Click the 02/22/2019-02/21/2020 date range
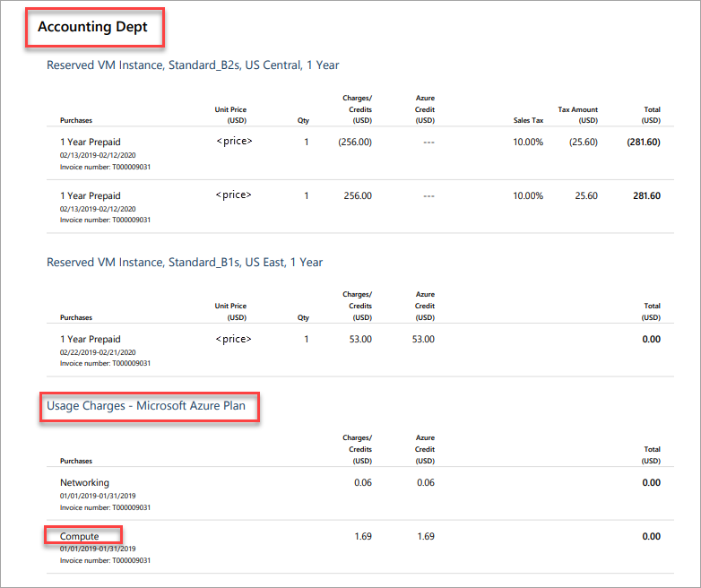Image resolution: width=701 pixels, height=588 pixels. tap(99, 351)
